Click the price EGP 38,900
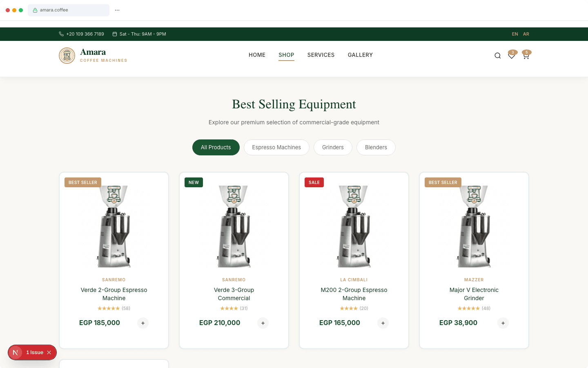The height and width of the screenshot is (368, 588). (x=458, y=323)
